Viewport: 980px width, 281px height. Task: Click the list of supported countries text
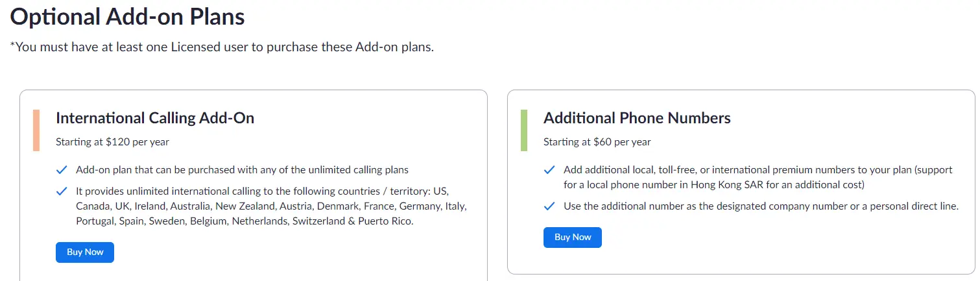271,207
